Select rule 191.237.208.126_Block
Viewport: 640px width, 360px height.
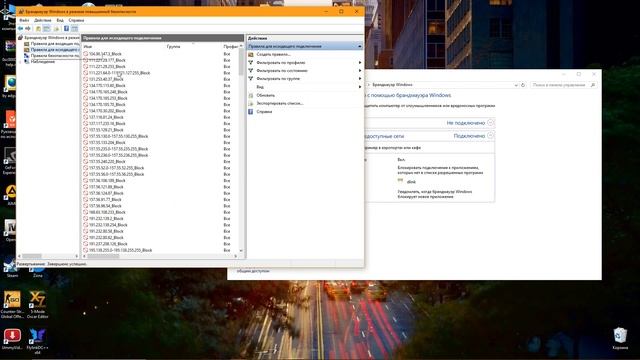tap(108, 244)
